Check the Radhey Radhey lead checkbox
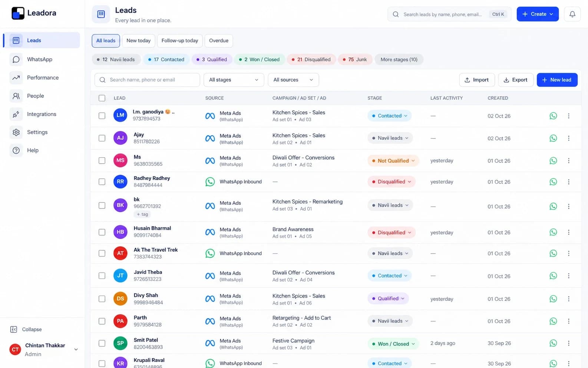This screenshot has height=368, width=588. click(102, 182)
